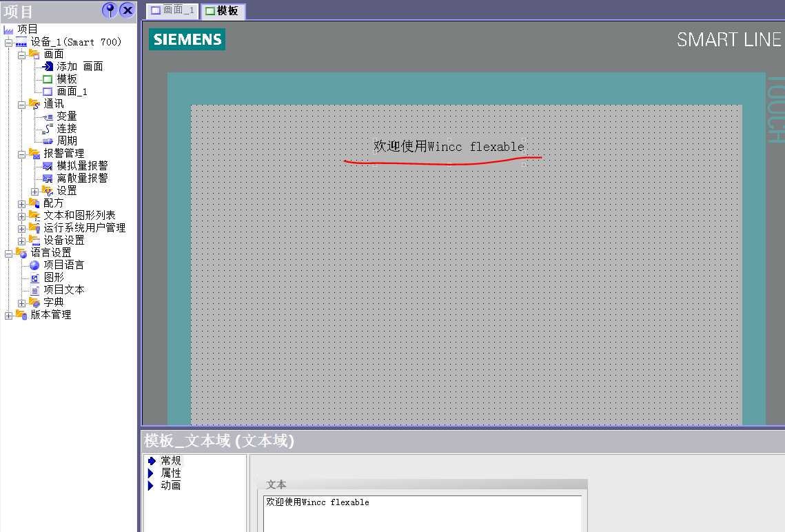Expand the 属性 properties category
The image size is (785, 532).
click(151, 473)
